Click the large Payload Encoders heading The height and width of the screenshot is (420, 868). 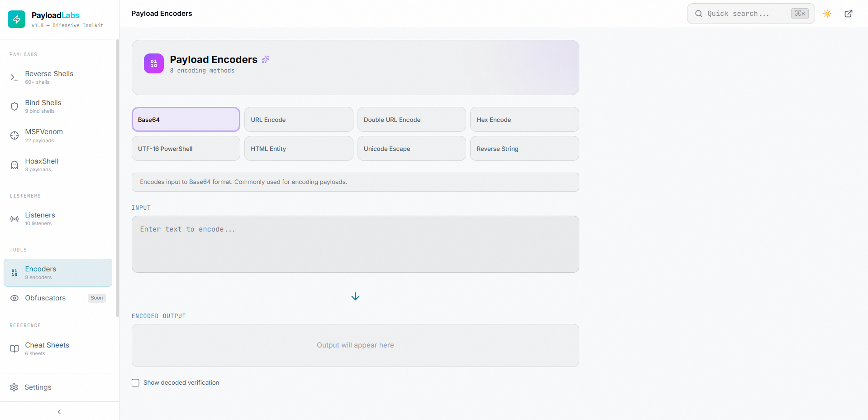[214, 59]
